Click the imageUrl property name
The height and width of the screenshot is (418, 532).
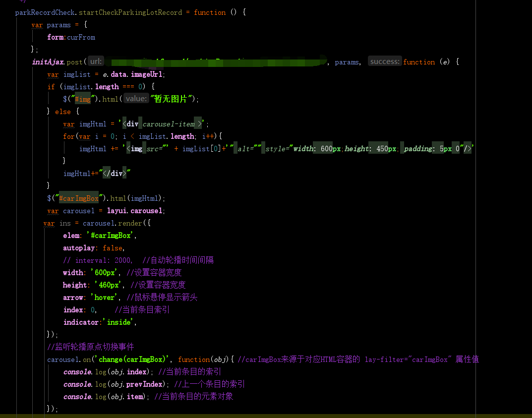147,74
